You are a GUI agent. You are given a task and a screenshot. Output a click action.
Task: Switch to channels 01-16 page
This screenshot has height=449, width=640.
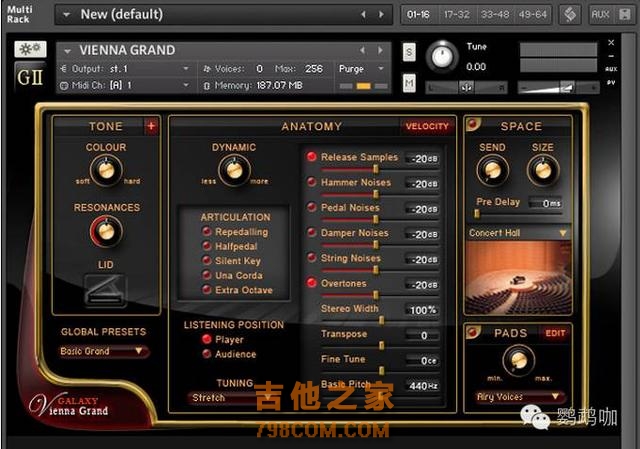418,15
